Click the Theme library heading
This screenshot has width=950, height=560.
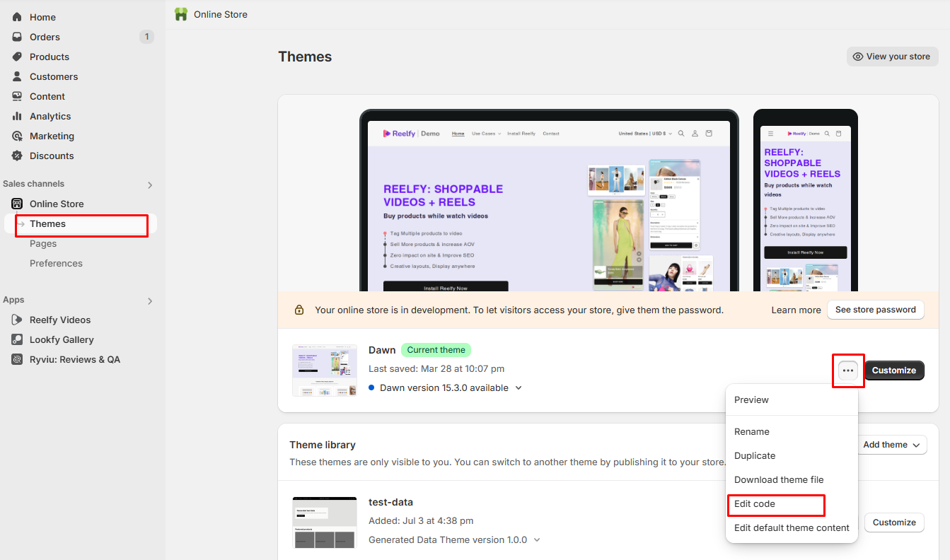(323, 445)
